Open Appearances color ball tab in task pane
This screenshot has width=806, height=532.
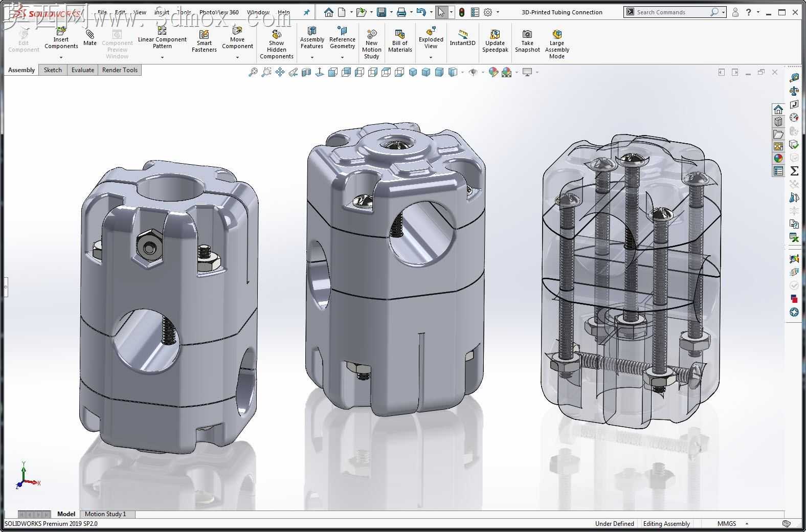[x=778, y=159]
